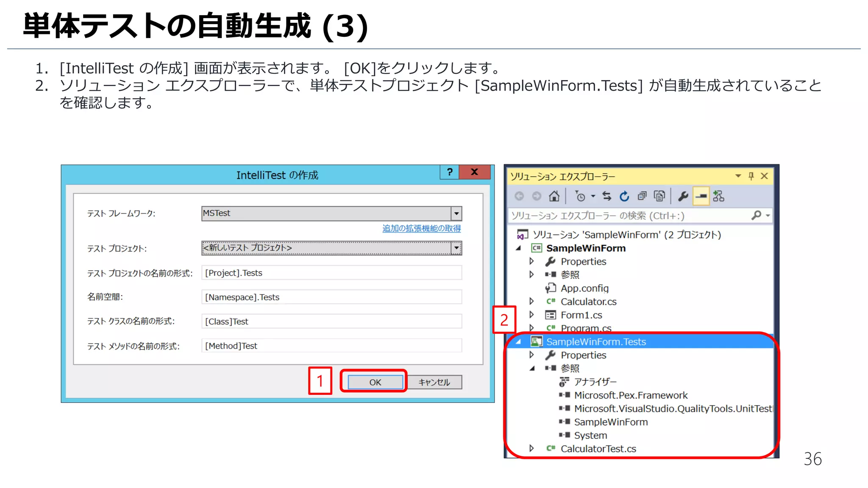Click the test project icon of SampleWinForm.Tests

(x=537, y=341)
